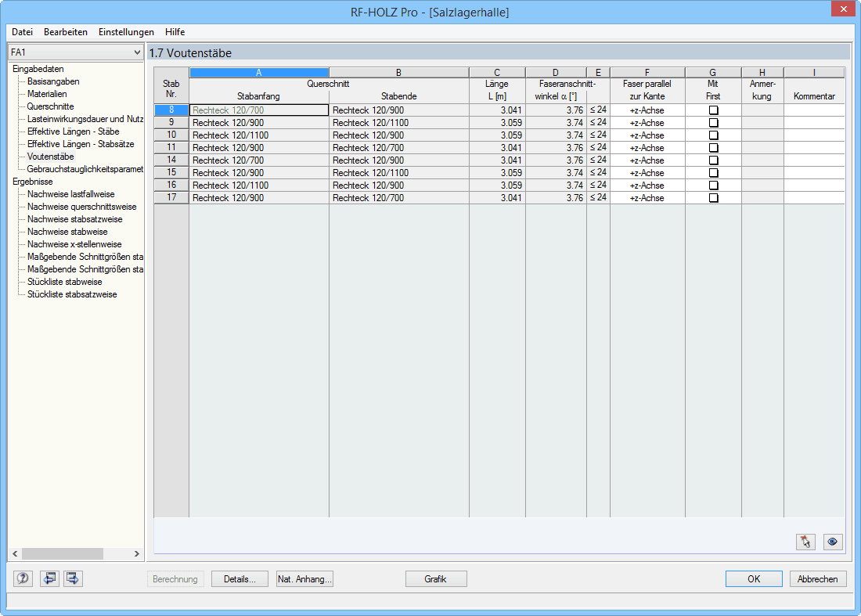The height and width of the screenshot is (616, 861).
Task: Toggle the view mode eye icon
Action: (x=833, y=542)
